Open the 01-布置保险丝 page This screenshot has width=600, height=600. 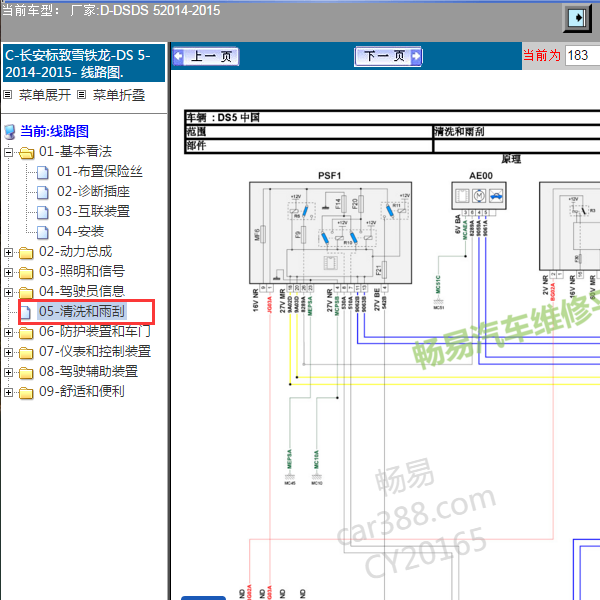click(99, 171)
